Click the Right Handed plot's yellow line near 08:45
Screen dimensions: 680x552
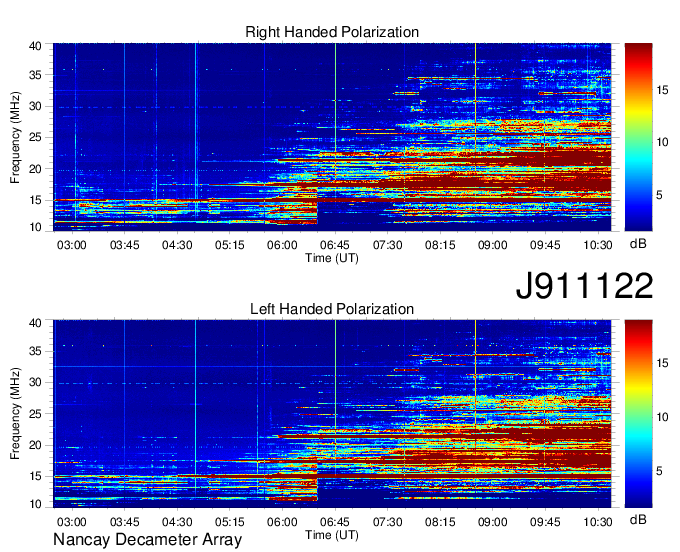point(475,137)
